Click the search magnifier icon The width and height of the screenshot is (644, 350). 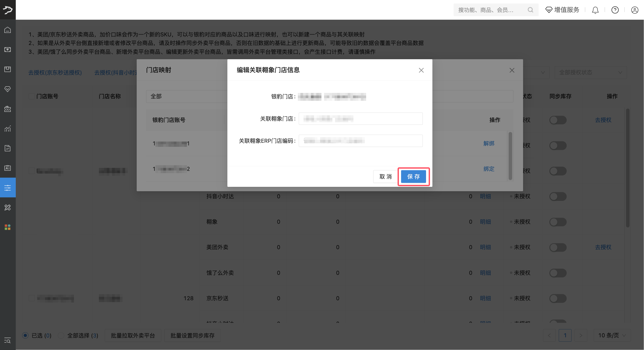click(530, 10)
